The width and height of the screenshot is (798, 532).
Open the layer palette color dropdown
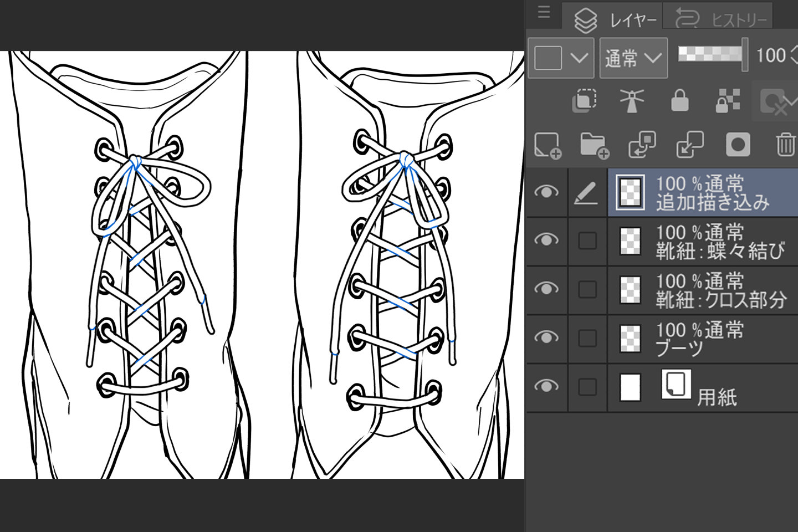tap(560, 58)
